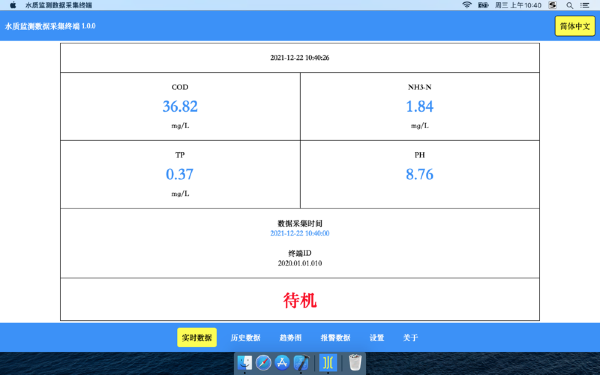Switch to the 历史数据 tab
This screenshot has width=600, height=375.
[x=245, y=338]
